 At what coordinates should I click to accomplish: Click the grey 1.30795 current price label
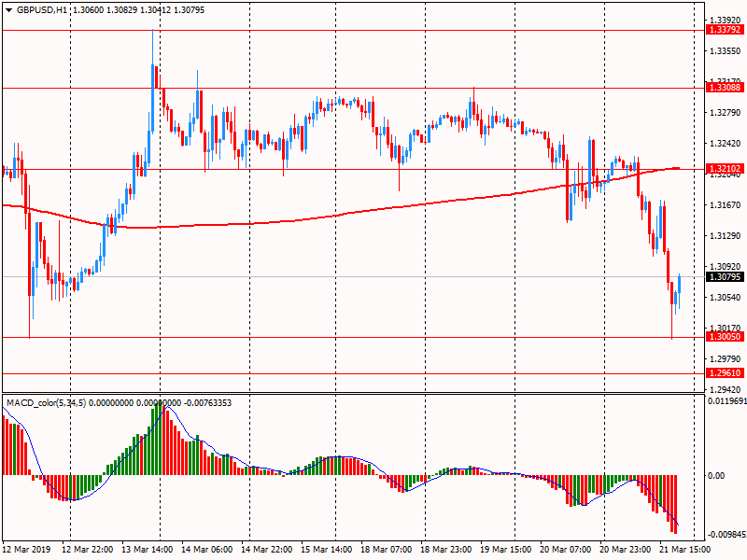click(725, 277)
